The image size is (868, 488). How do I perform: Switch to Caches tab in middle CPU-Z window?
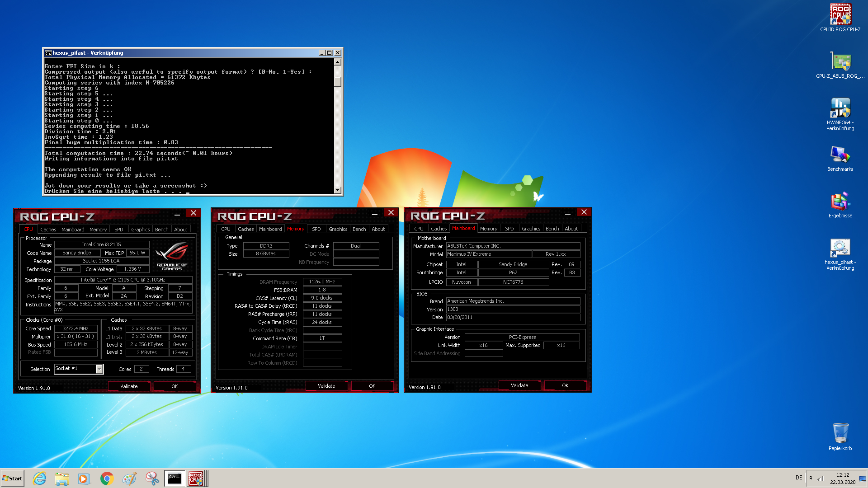point(246,229)
